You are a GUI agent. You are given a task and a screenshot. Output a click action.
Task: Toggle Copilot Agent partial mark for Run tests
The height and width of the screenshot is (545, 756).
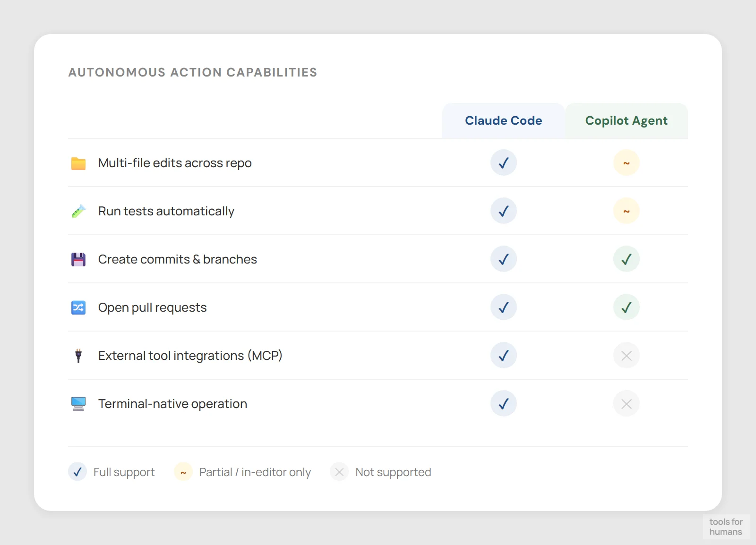point(626,211)
